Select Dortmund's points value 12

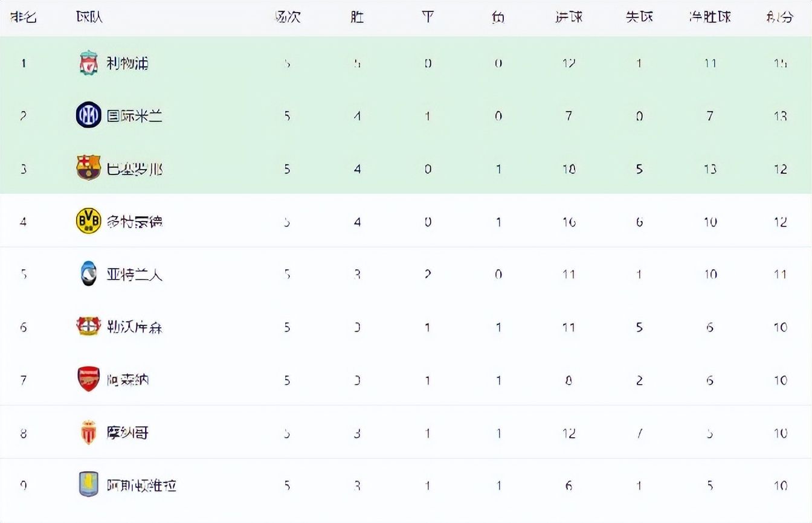coord(781,222)
